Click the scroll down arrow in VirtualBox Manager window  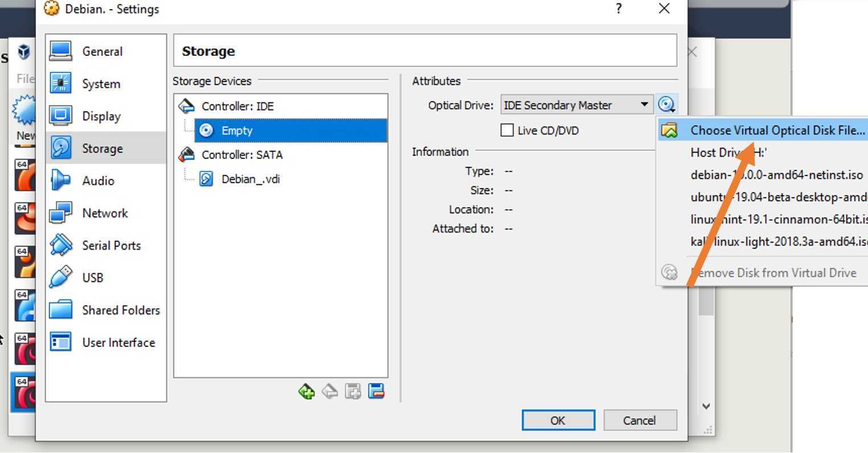(706, 406)
